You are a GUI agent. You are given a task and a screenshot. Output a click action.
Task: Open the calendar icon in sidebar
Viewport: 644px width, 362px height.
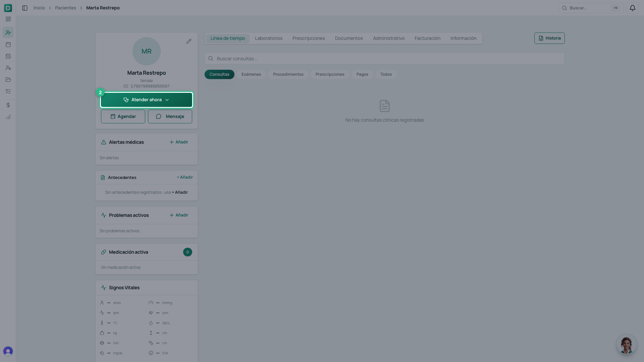pyautogui.click(x=8, y=44)
